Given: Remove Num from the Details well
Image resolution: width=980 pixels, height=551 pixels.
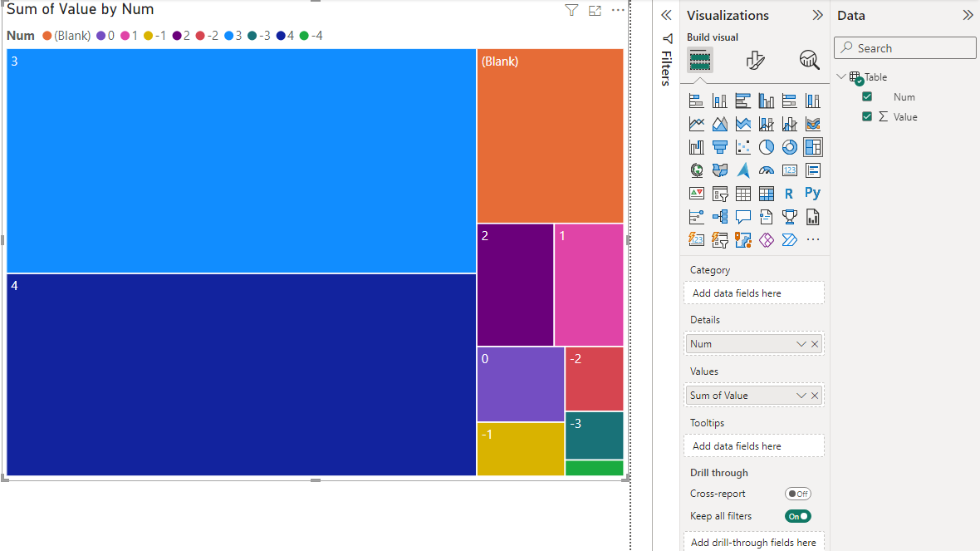Looking at the screenshot, I should pos(815,344).
